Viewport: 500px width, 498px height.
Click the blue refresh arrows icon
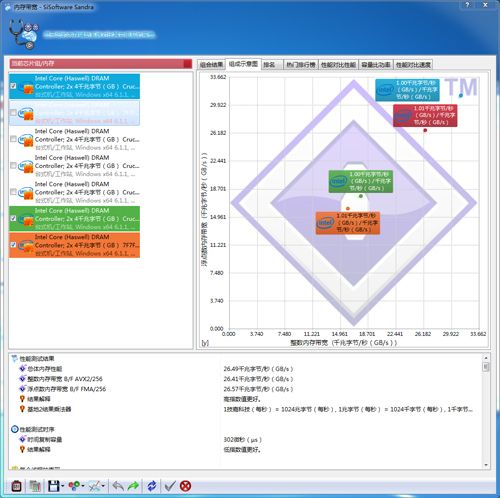tap(152, 486)
